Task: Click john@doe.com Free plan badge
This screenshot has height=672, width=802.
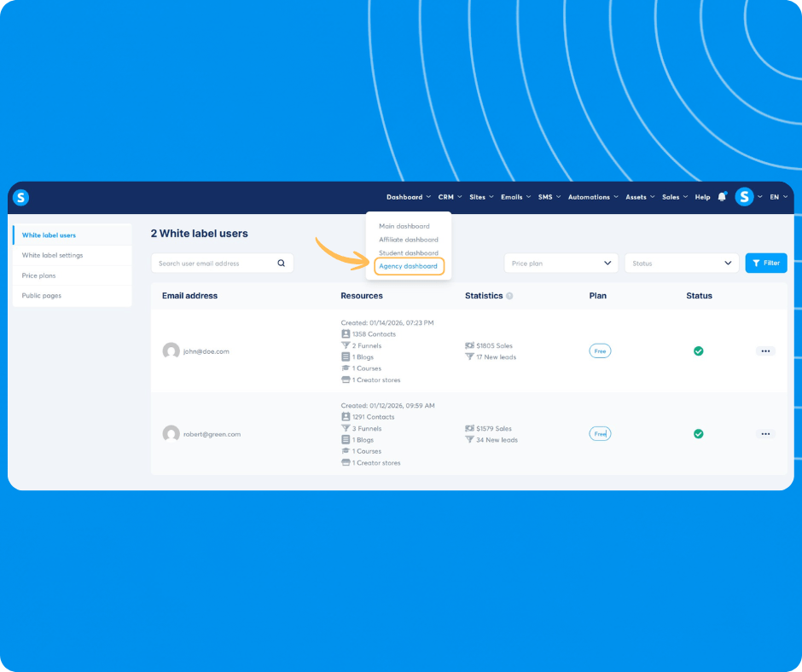Action: coord(600,350)
